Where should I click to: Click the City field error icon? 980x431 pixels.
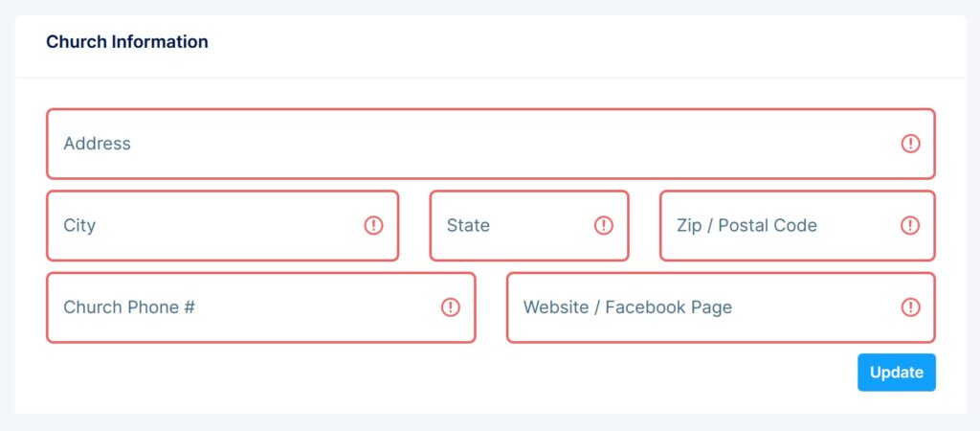(373, 225)
